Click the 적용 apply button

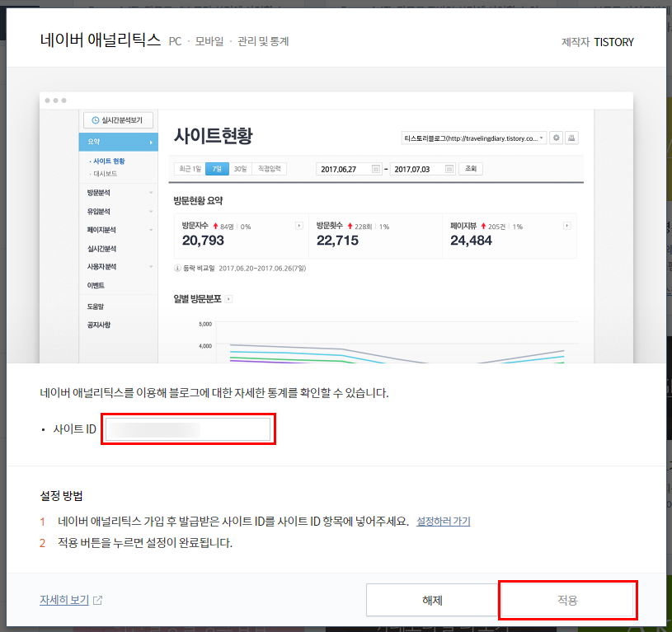coord(567,600)
